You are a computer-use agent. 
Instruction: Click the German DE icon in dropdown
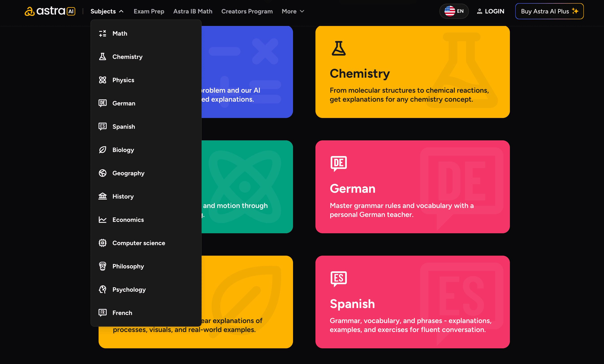click(x=102, y=103)
